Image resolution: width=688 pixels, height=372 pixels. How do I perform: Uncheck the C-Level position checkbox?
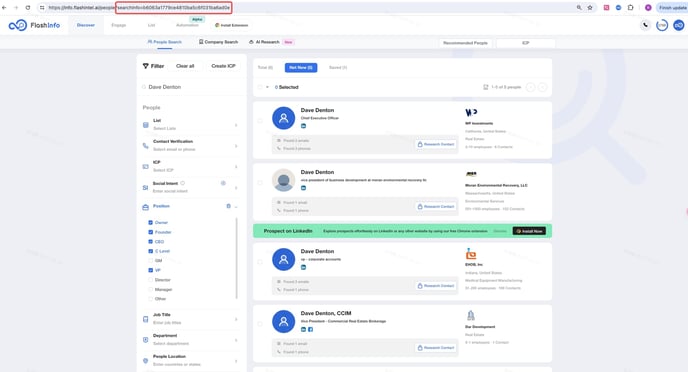click(150, 251)
